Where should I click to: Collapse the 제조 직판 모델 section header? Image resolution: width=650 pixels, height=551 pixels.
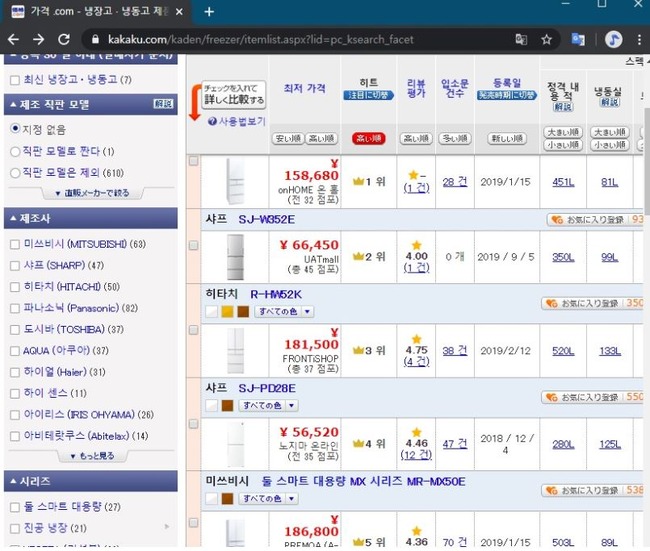tap(91, 104)
